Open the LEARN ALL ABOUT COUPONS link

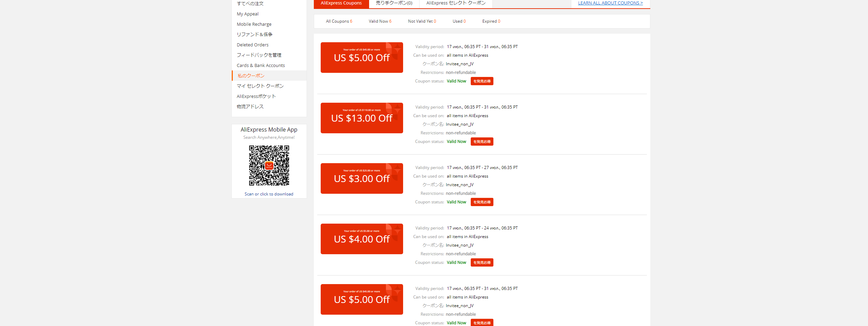610,3
